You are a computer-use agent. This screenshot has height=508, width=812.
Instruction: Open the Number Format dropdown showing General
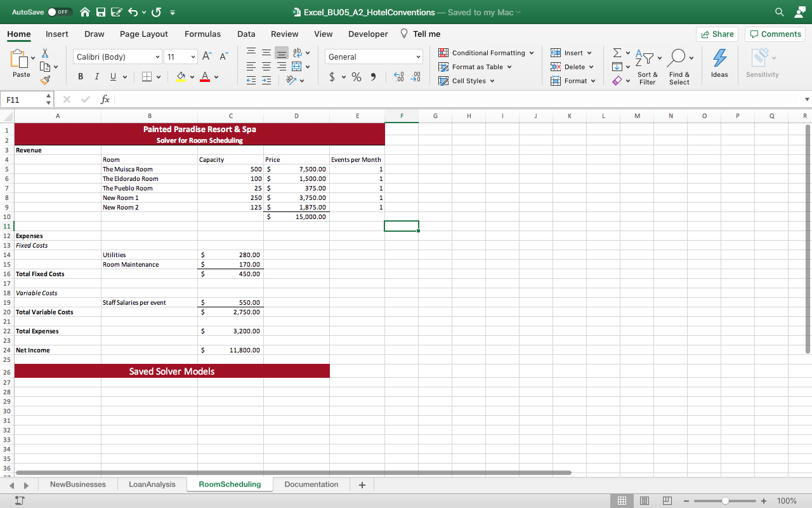(x=374, y=57)
